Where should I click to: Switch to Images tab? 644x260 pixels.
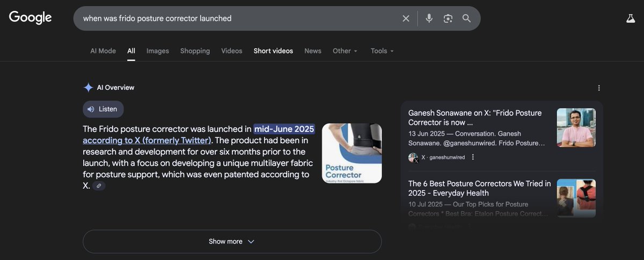158,51
